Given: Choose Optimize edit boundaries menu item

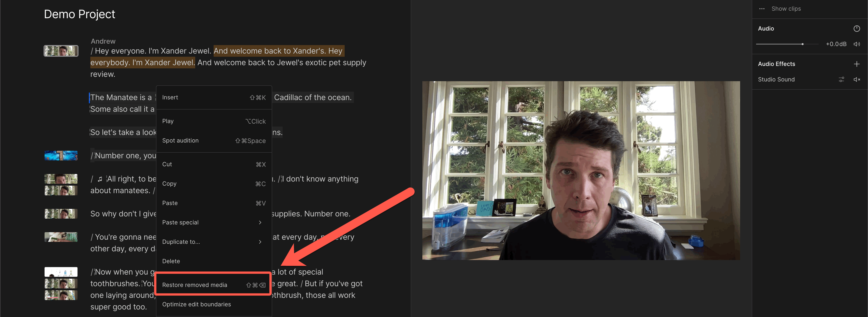Looking at the screenshot, I should 214,304.
